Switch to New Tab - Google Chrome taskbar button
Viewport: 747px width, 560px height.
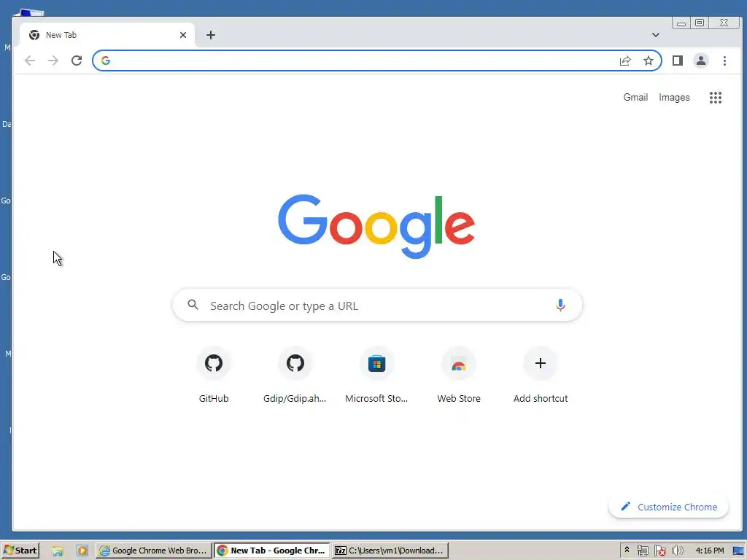[x=272, y=551]
